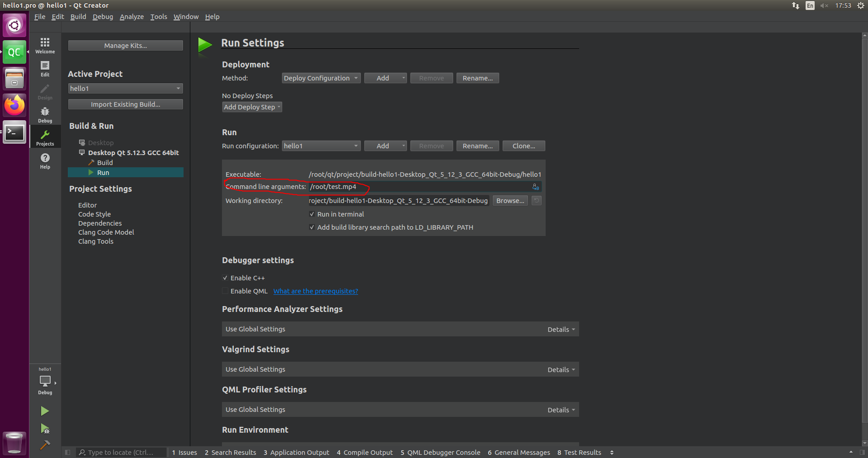Build project with the hammer icon

point(45,445)
